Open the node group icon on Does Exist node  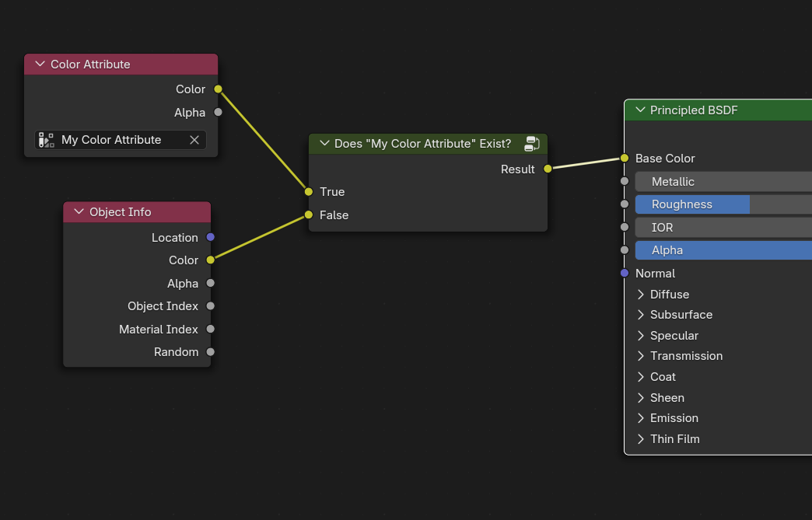click(x=532, y=144)
